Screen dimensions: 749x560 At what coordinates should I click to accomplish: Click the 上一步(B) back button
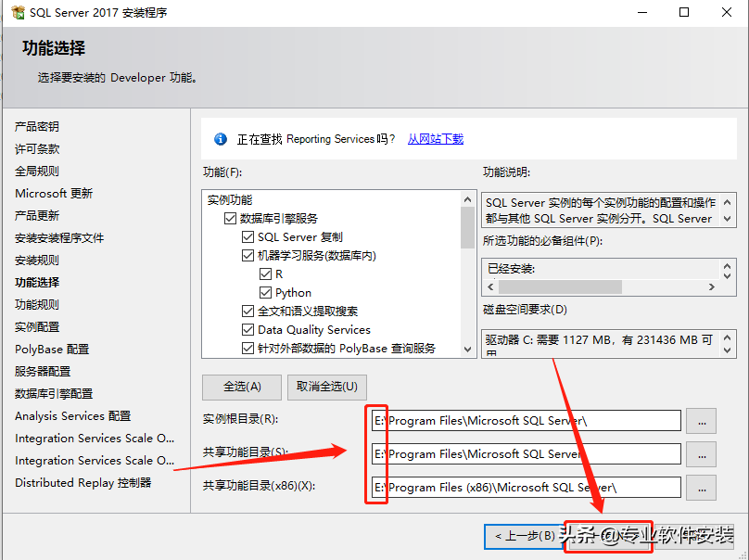tap(525, 537)
